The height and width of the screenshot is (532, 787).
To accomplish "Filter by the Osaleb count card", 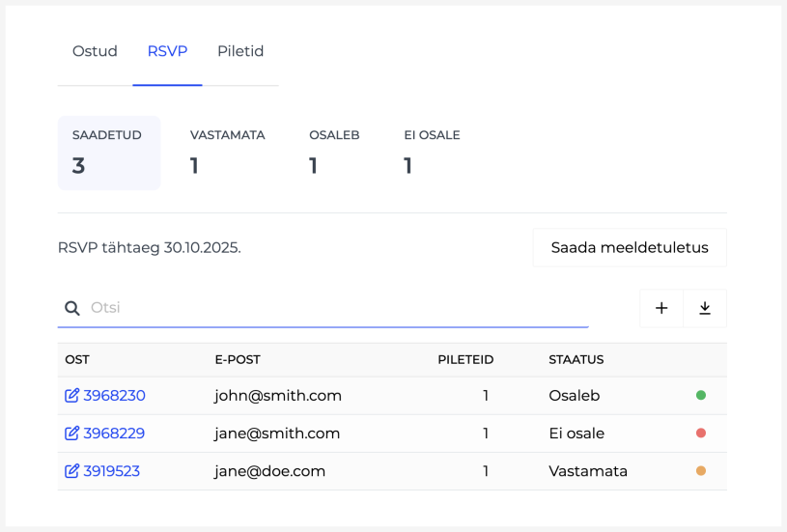I will tap(334, 153).
